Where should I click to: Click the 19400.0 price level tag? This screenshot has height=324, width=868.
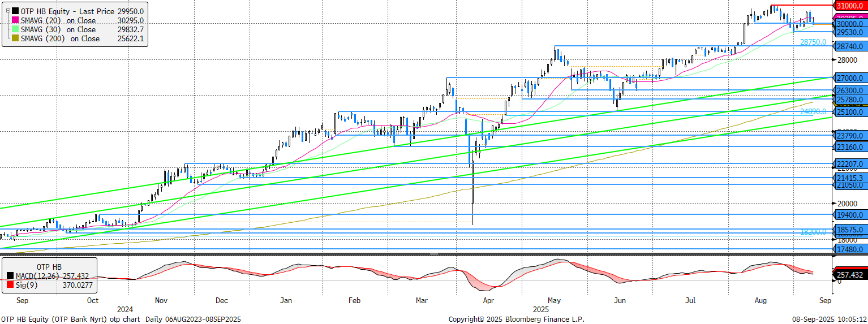[849, 215]
